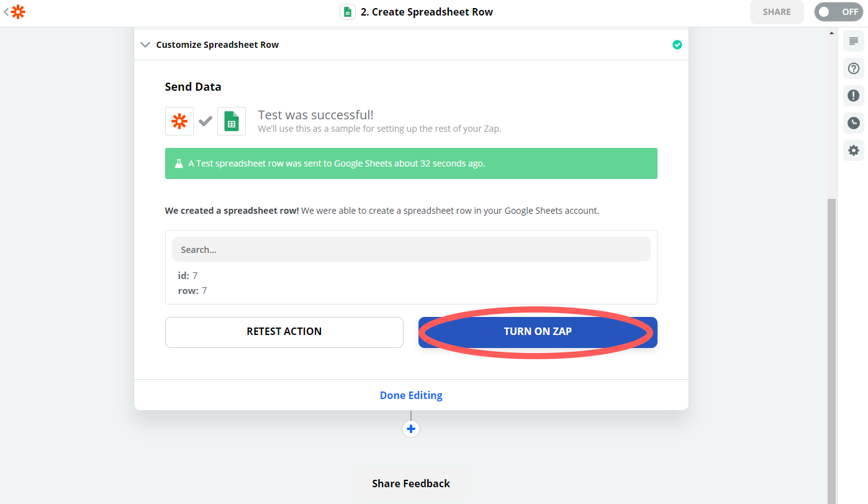Click the Done Editing link

point(411,395)
